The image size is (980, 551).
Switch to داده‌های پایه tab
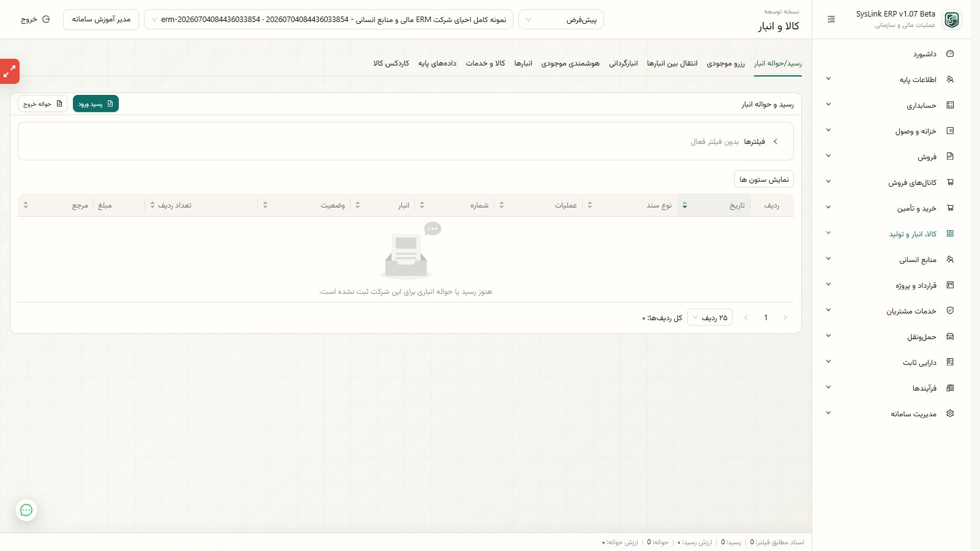437,64
